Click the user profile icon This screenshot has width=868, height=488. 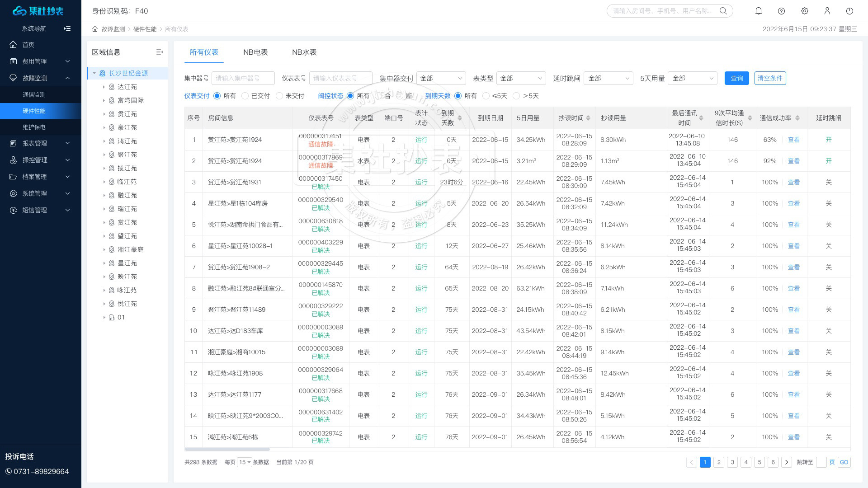[827, 11]
